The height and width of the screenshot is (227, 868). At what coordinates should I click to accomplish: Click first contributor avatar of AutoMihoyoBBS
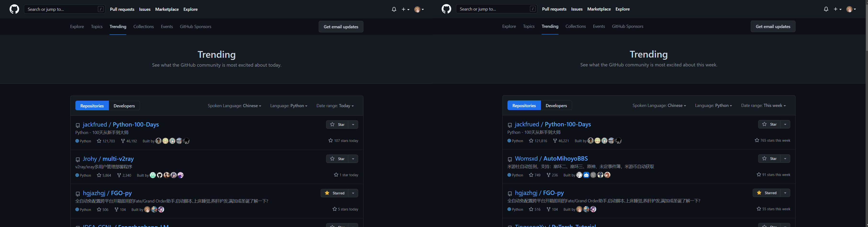pyautogui.click(x=579, y=175)
